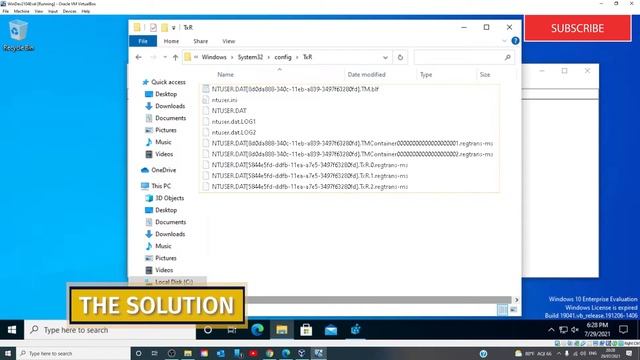This screenshot has width=640, height=360.
Task: Click the Windows breadcrumb in the path
Action: pos(214,57)
